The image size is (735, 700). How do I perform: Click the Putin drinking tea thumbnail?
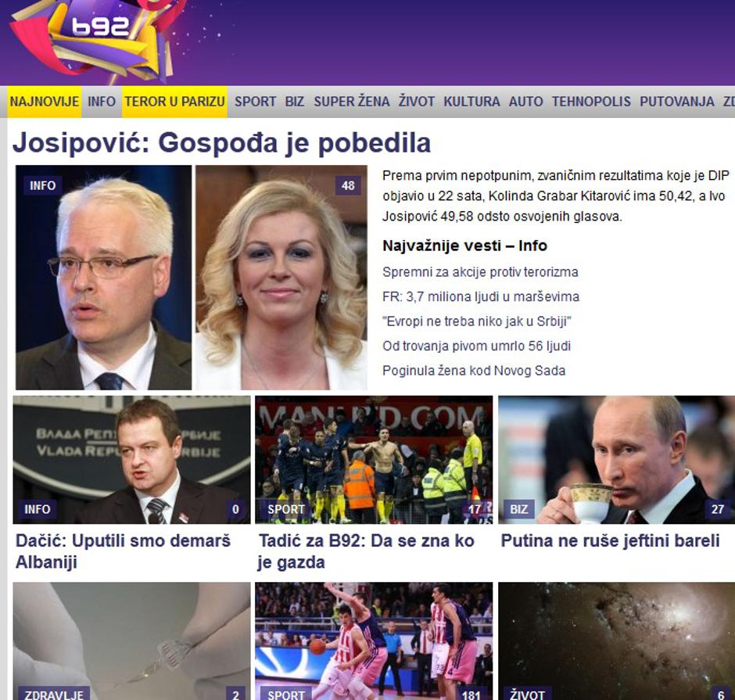616,459
